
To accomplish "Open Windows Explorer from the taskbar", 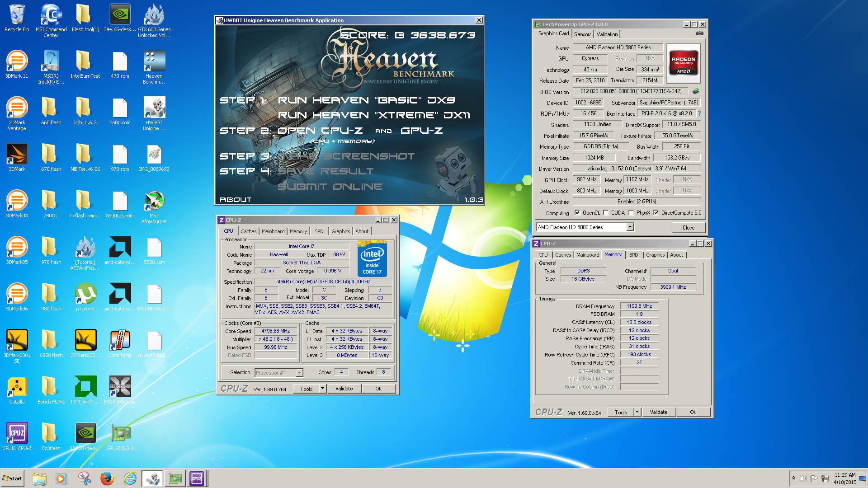I will pos(39,479).
